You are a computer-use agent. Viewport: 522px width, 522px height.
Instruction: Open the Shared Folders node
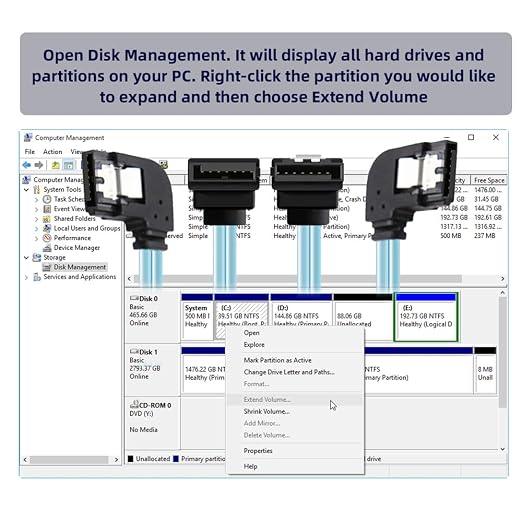[x=74, y=219]
